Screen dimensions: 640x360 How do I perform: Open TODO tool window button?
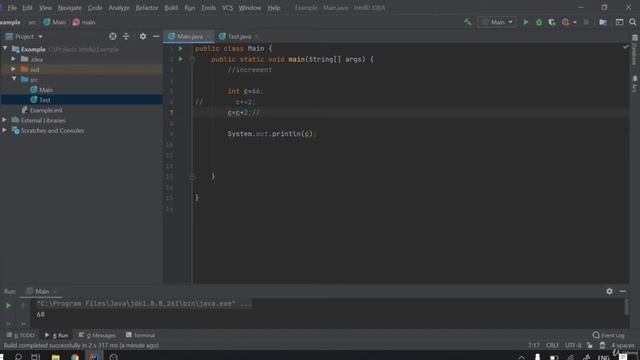[x=20, y=335]
